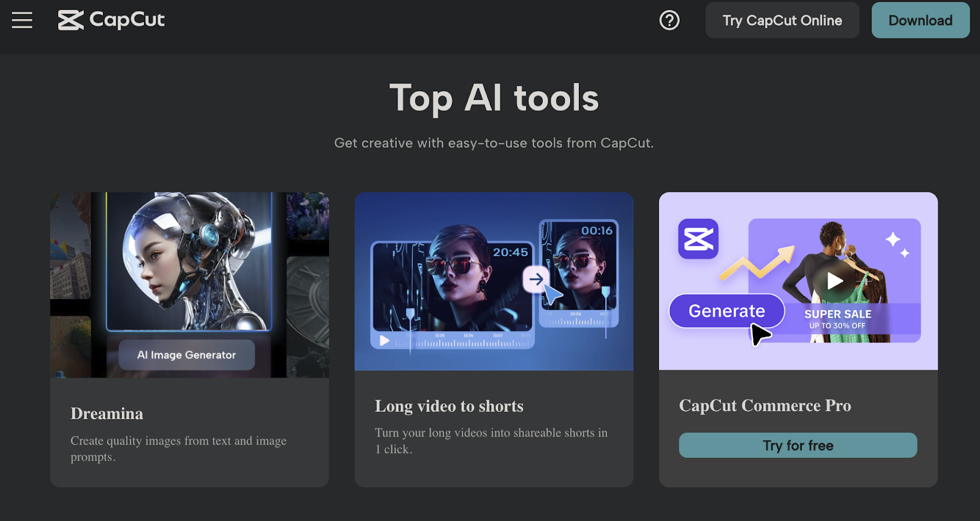Click the SUPER SALE banner text
This screenshot has width=980, height=521.
click(838, 314)
